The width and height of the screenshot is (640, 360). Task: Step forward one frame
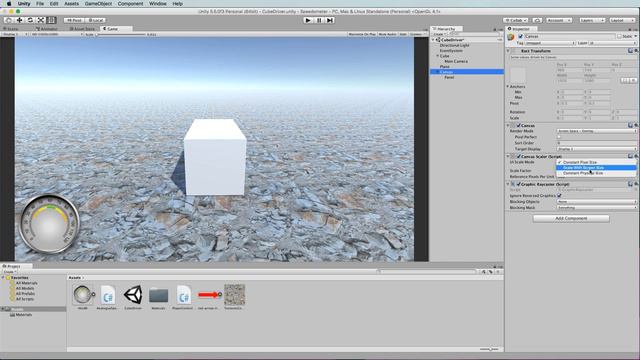coord(330,20)
